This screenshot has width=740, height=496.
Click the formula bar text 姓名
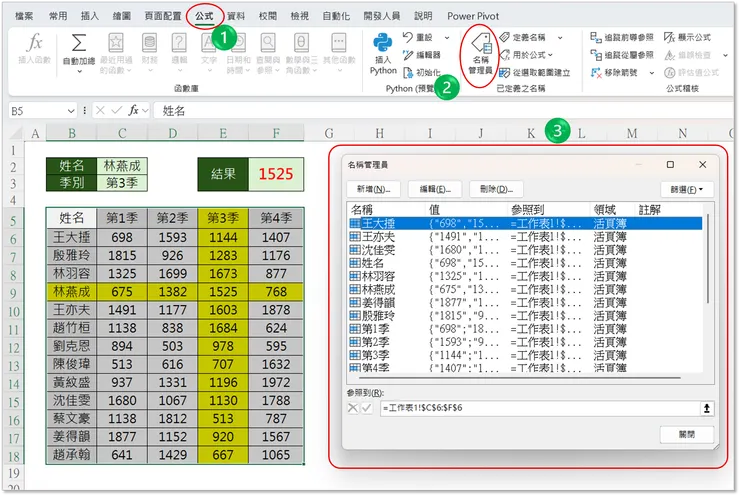click(174, 111)
